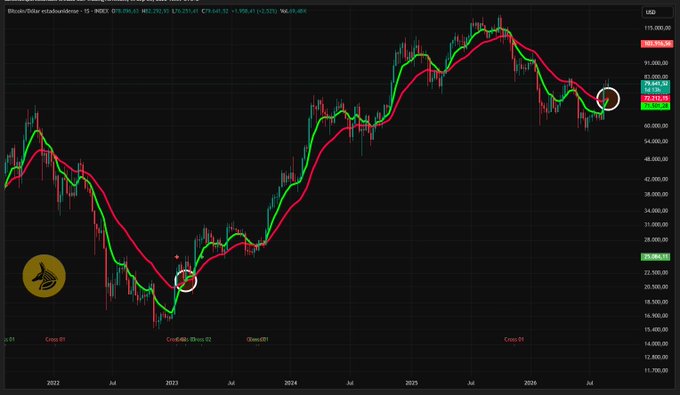Select the red Cross 01 label near 2026
This screenshot has width=680, height=395.
point(514,340)
